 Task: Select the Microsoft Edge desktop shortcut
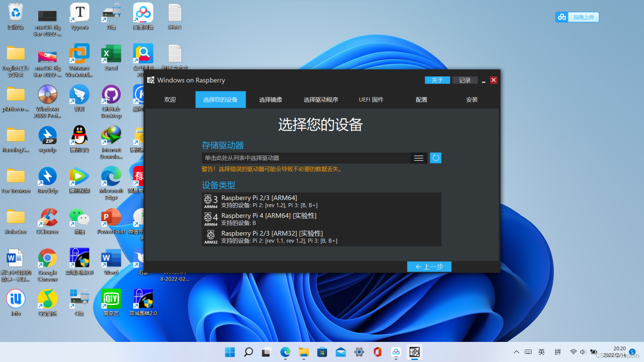click(x=111, y=183)
